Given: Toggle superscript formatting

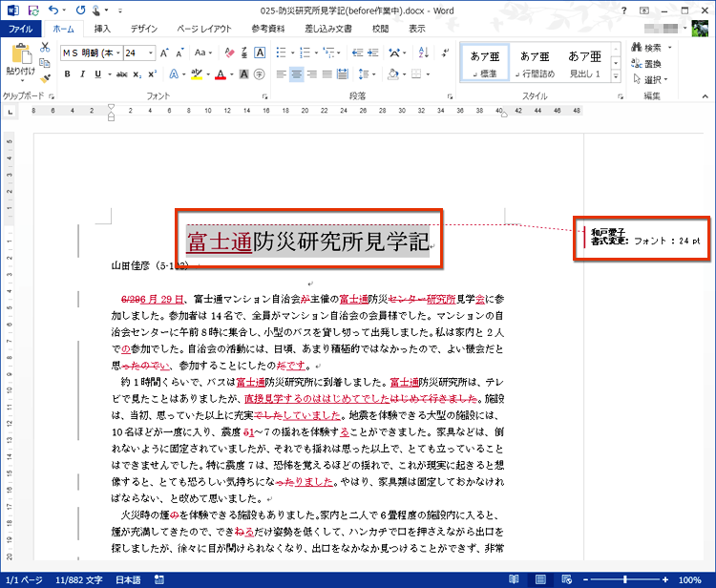Looking at the screenshot, I should [x=153, y=73].
